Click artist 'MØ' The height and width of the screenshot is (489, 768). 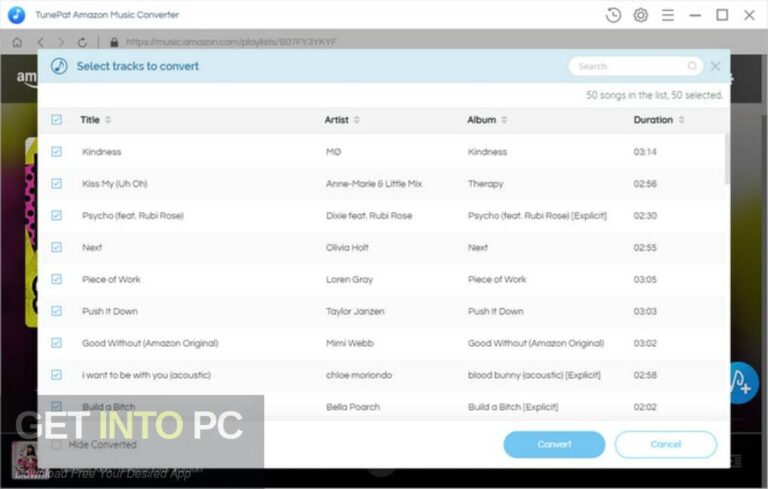click(333, 152)
